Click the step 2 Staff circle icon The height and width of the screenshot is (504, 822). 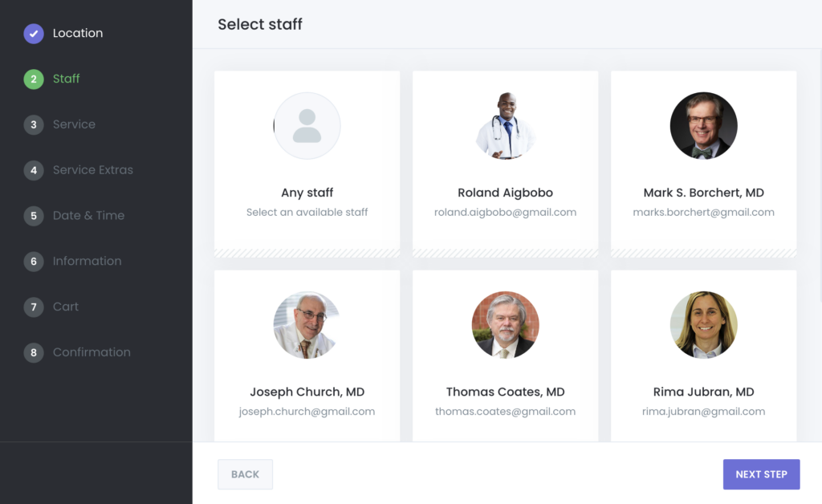click(33, 79)
